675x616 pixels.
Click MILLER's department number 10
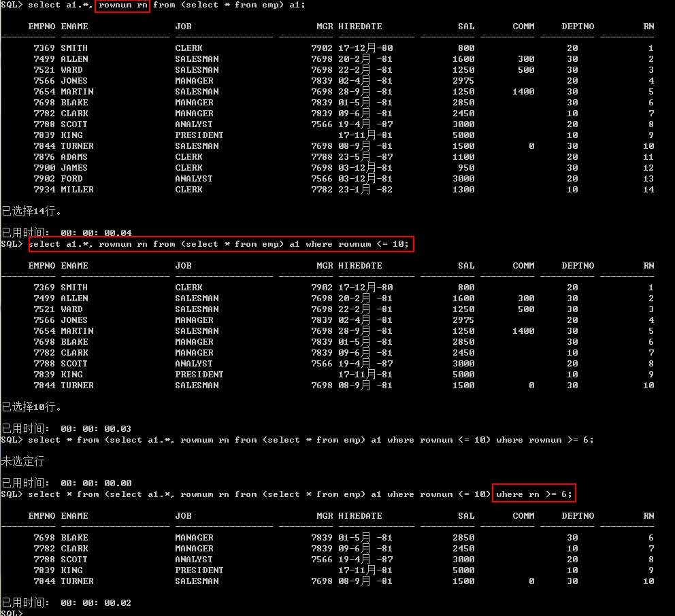point(572,190)
